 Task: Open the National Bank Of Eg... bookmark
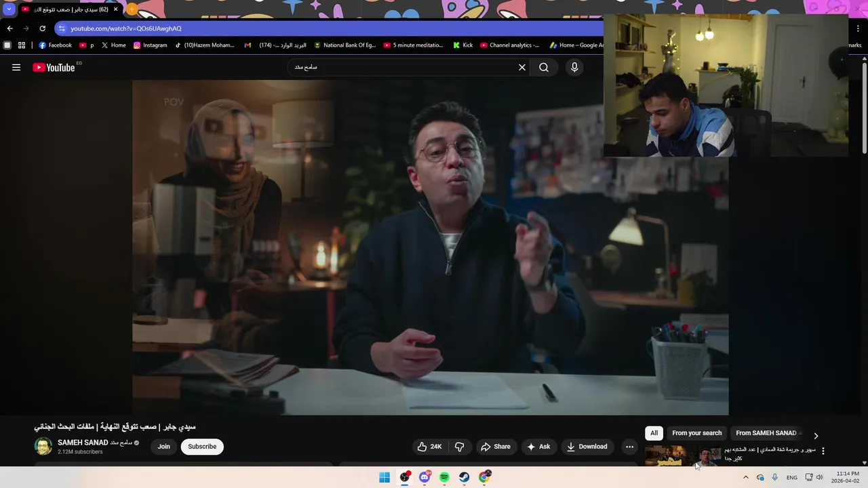click(x=344, y=45)
